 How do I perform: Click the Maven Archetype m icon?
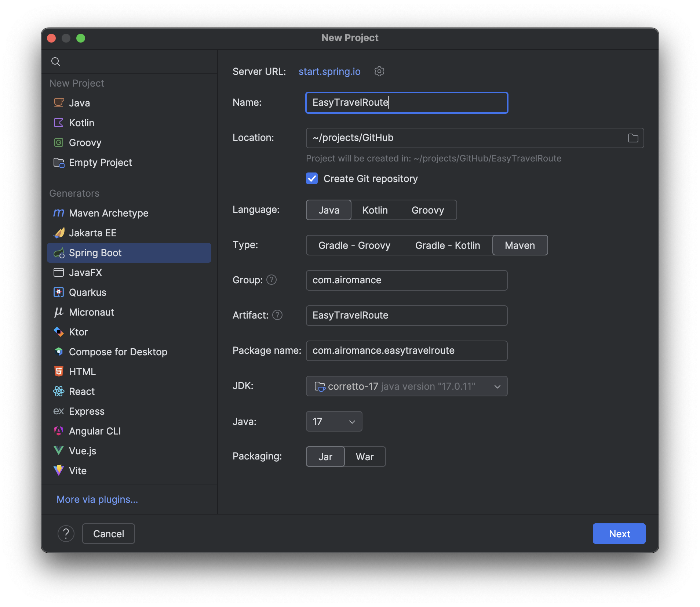[x=59, y=213]
